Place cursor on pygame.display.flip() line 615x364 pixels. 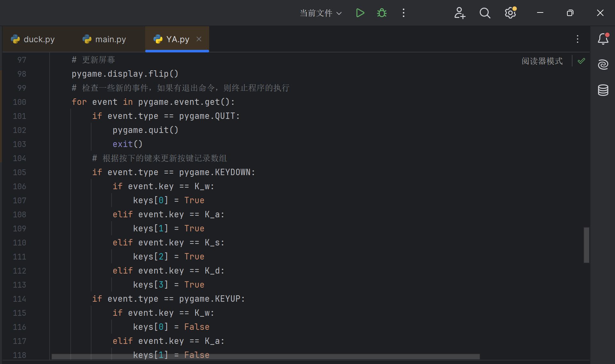click(125, 74)
